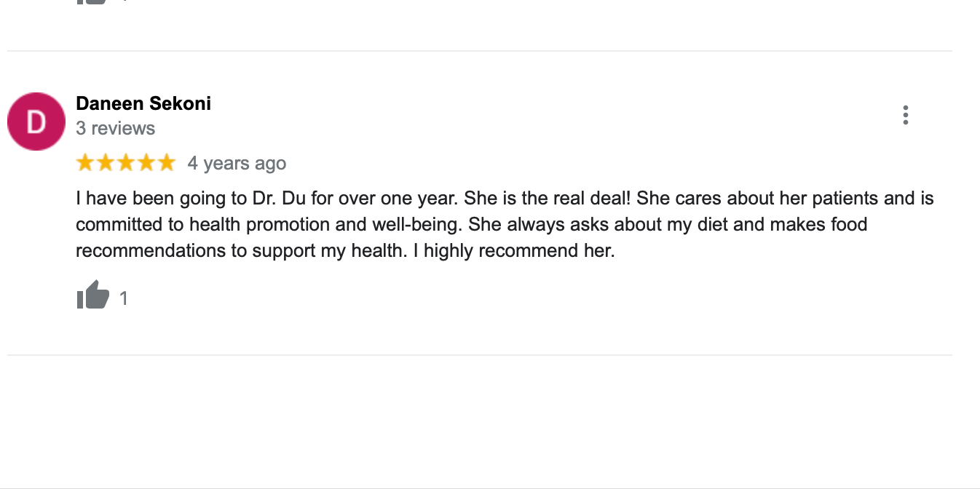The width and height of the screenshot is (980, 489).
Task: Open the three-dot menu for this review
Action: 905,115
